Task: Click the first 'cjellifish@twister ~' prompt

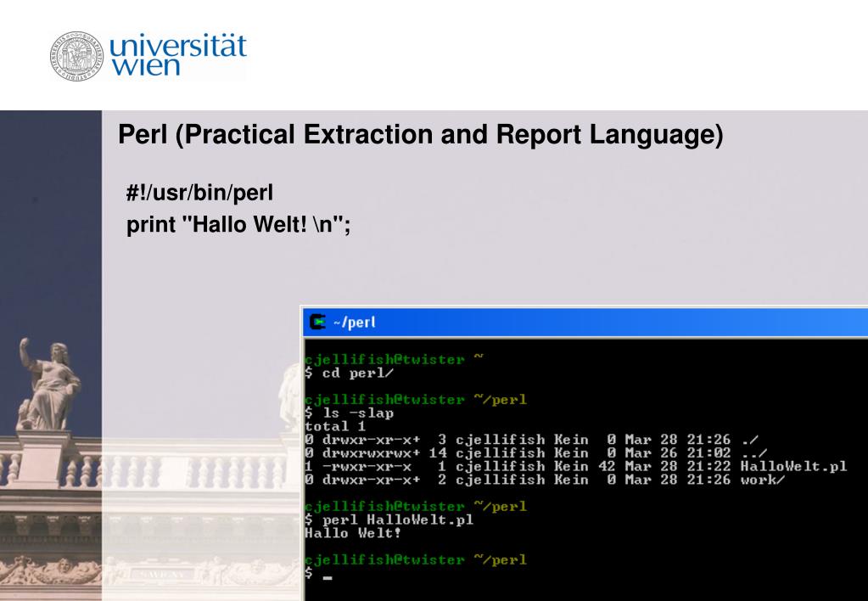Action: (x=395, y=359)
